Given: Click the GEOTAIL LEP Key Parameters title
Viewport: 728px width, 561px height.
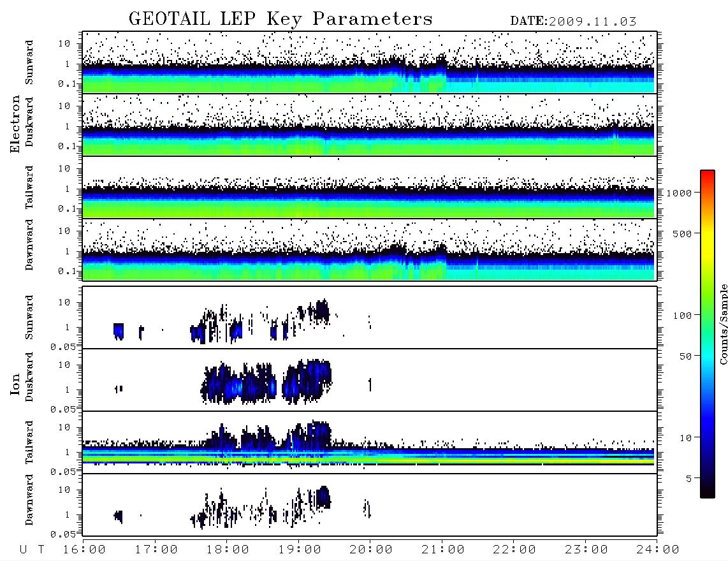Looking at the screenshot, I should (x=280, y=19).
